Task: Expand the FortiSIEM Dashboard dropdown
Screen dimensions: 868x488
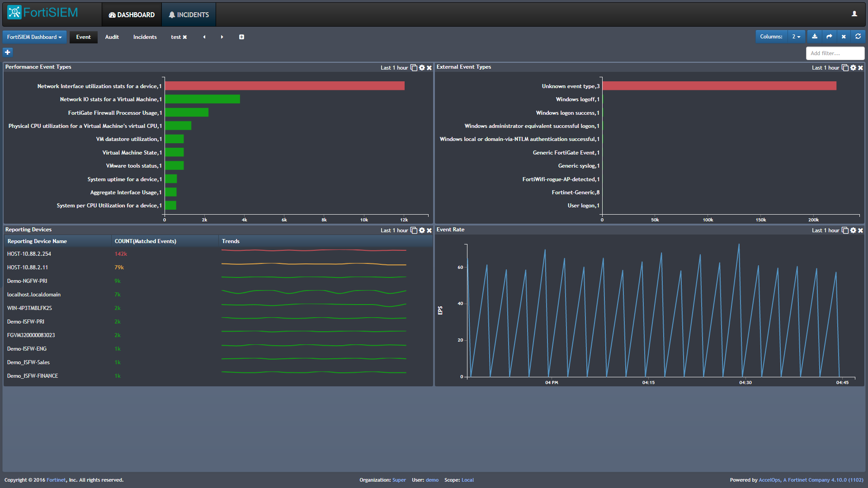Action: pos(34,37)
